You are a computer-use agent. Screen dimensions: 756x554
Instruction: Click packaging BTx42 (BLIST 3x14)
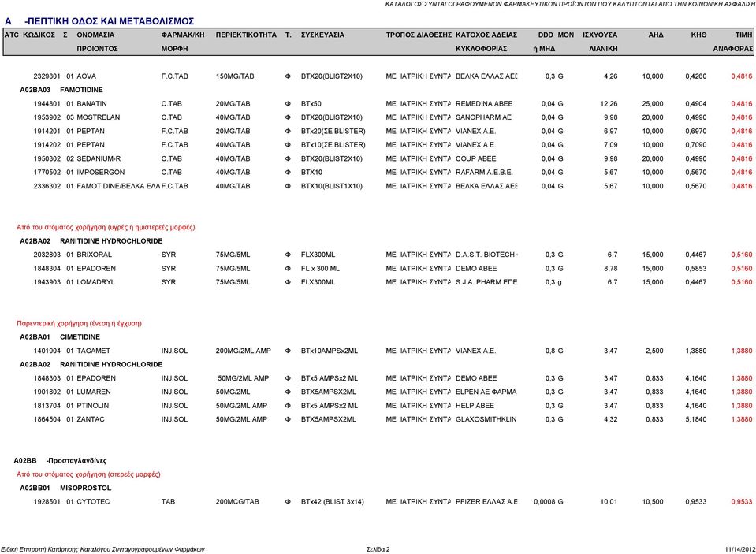[x=332, y=502]
